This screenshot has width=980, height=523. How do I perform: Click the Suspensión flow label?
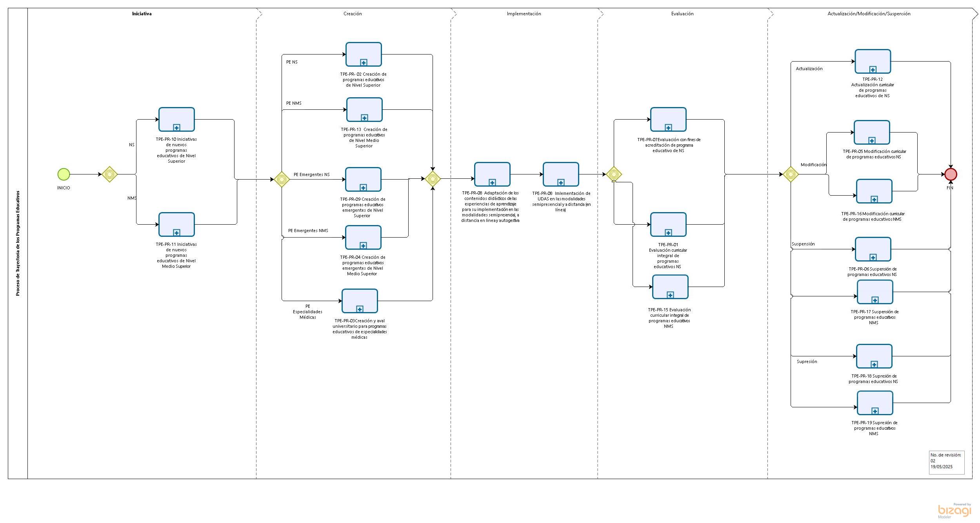pos(803,244)
